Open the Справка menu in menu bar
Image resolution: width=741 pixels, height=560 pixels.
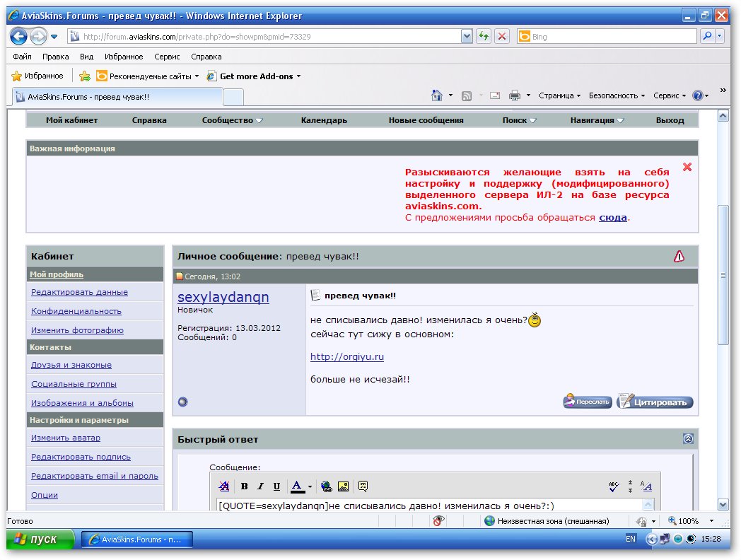206,57
